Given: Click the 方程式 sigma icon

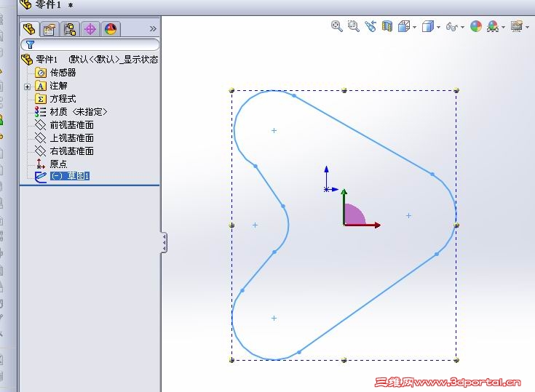Looking at the screenshot, I should (41, 99).
